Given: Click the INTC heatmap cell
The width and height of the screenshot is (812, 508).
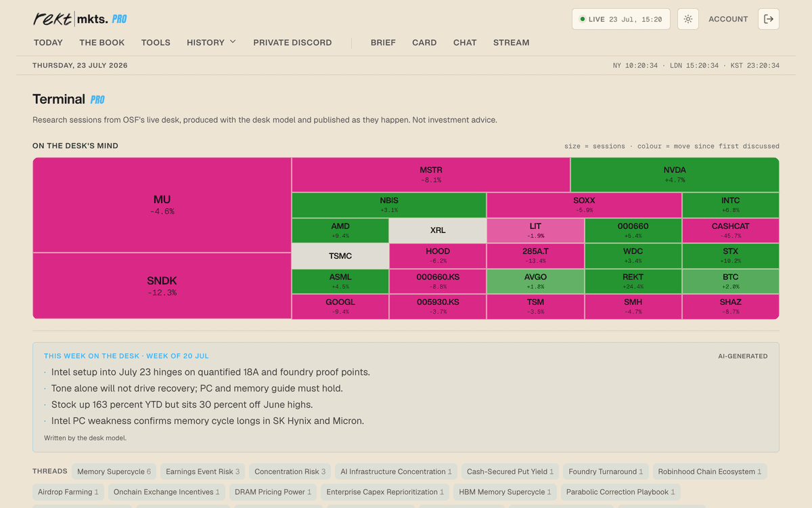Looking at the screenshot, I should [x=731, y=205].
